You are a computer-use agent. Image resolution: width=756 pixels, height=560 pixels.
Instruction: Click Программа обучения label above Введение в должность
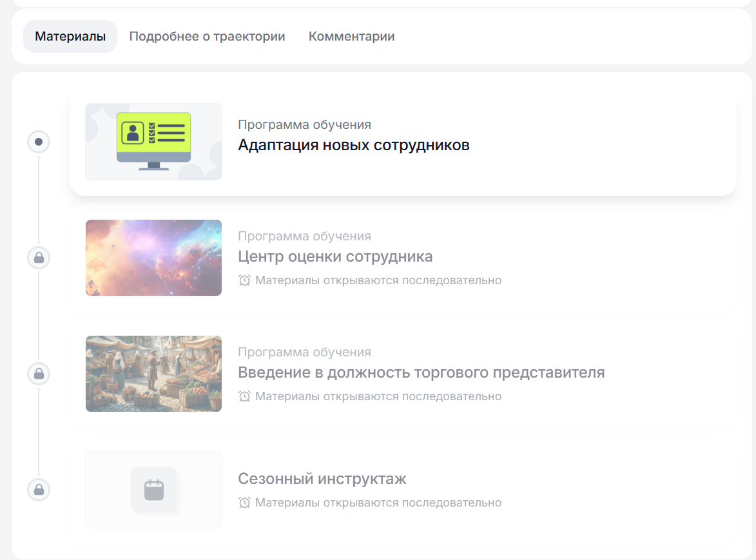[x=305, y=352]
